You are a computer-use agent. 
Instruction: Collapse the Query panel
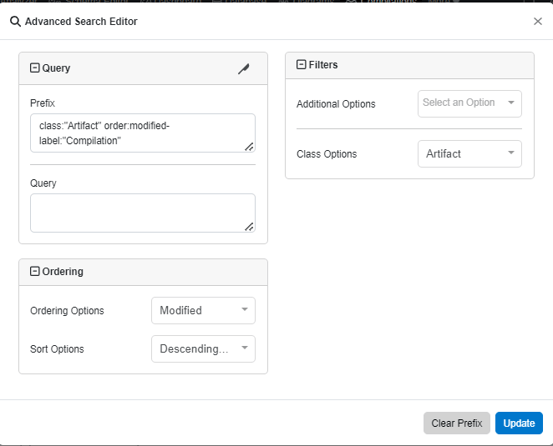[x=35, y=68]
